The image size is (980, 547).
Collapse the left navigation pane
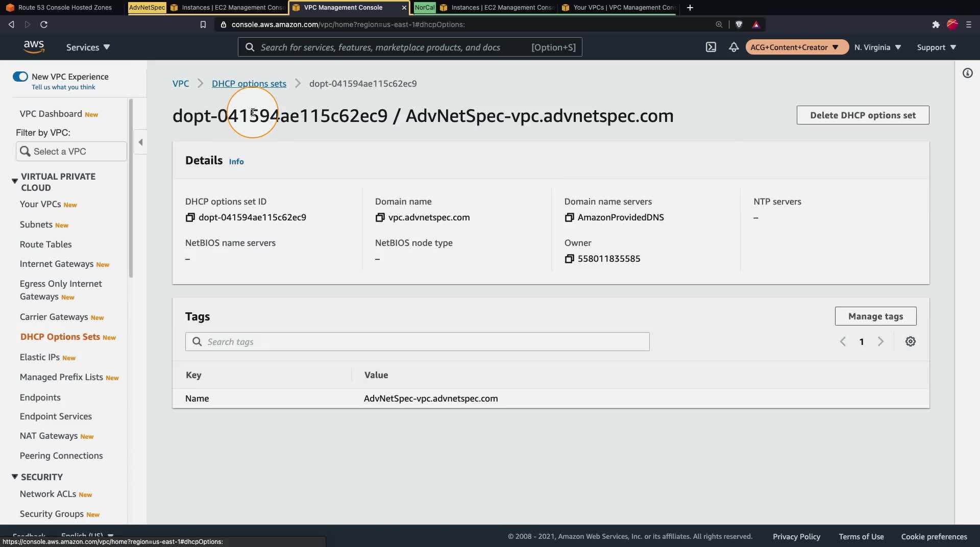[x=140, y=142]
